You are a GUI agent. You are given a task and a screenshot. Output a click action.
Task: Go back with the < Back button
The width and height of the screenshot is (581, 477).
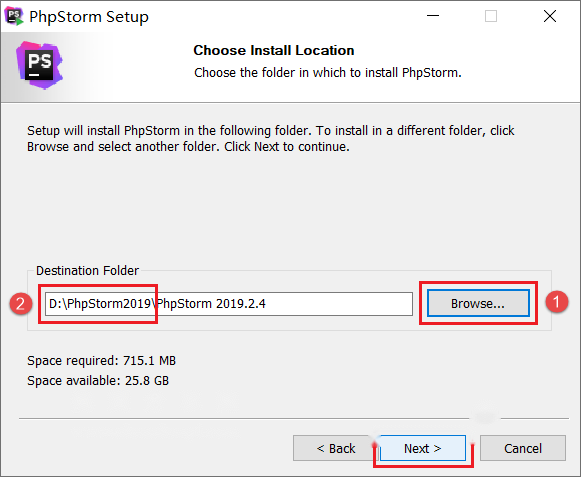(x=335, y=448)
